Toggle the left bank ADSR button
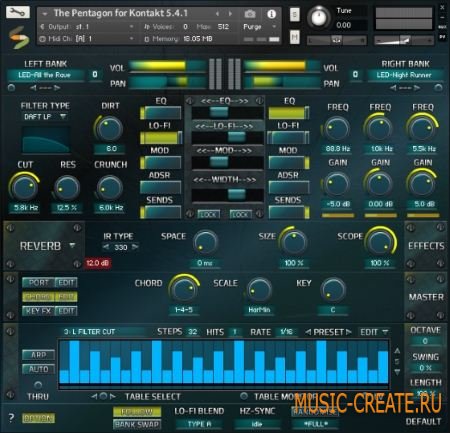The width and height of the screenshot is (450, 433). (161, 187)
